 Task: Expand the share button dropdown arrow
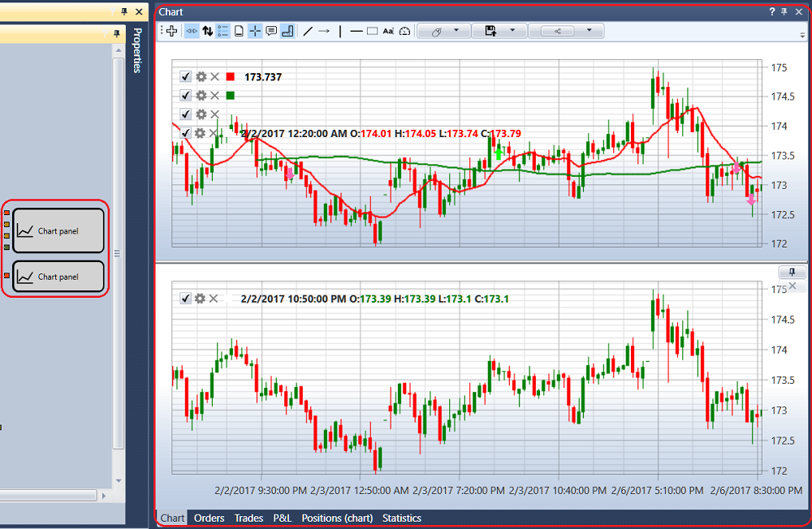click(589, 31)
